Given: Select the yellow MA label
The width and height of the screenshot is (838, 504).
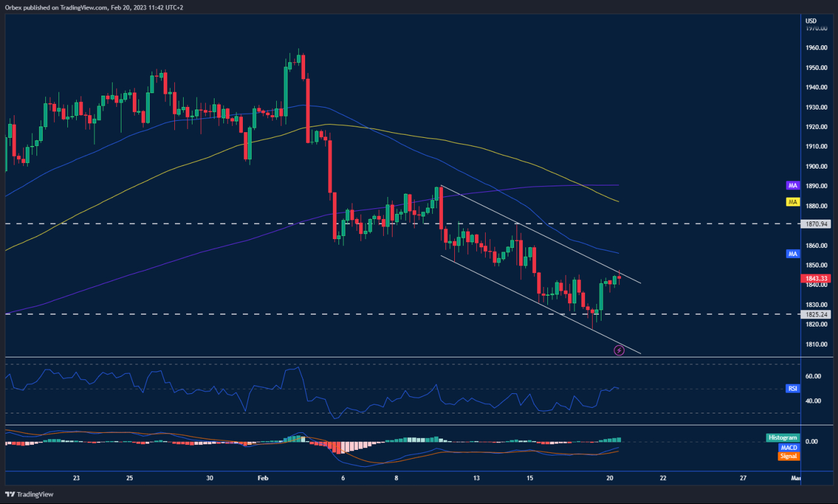Looking at the screenshot, I should tap(793, 202).
